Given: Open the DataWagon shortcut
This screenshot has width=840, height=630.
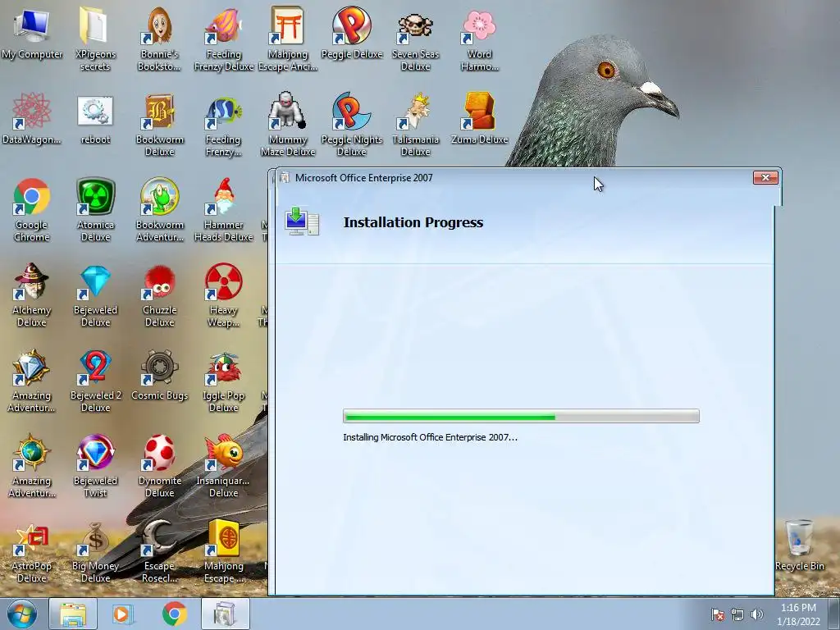Looking at the screenshot, I should pos(32,119).
